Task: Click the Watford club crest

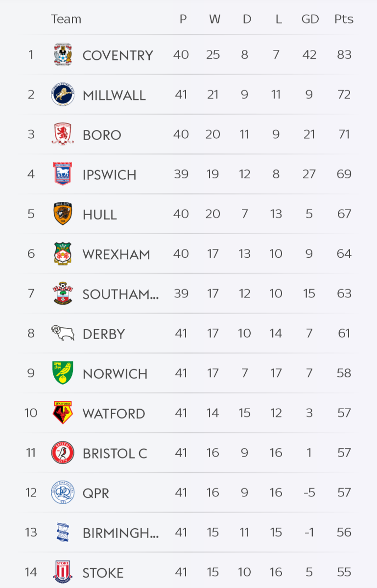Action: click(63, 413)
